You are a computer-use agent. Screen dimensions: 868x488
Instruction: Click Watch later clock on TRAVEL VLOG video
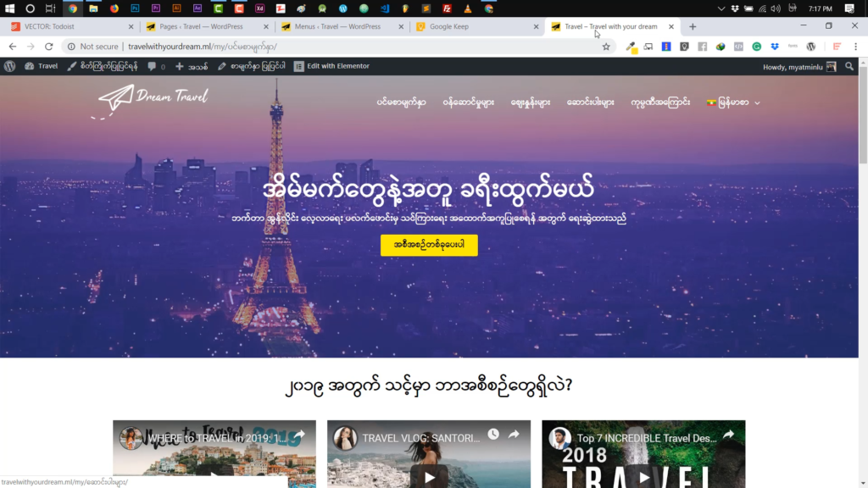493,435
